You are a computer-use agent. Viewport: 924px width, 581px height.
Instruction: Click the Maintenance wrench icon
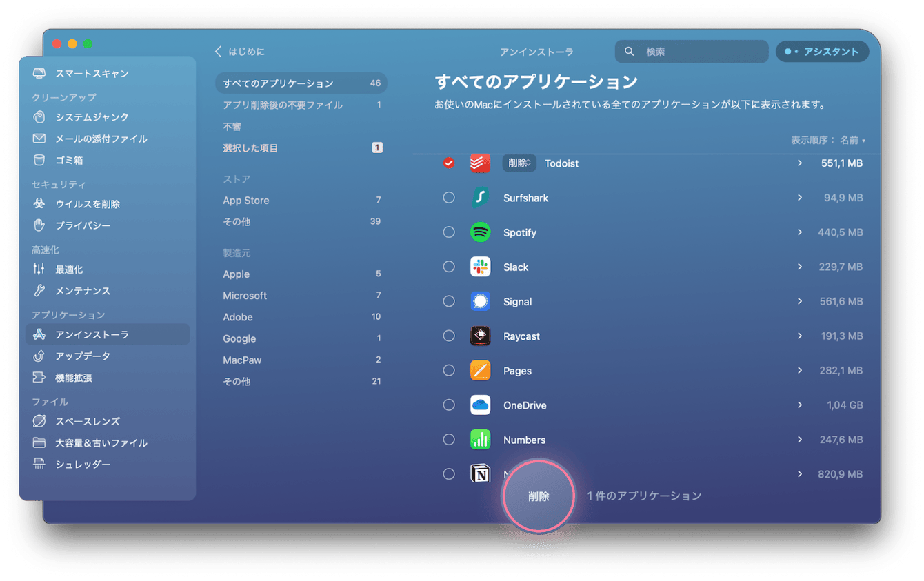39,291
